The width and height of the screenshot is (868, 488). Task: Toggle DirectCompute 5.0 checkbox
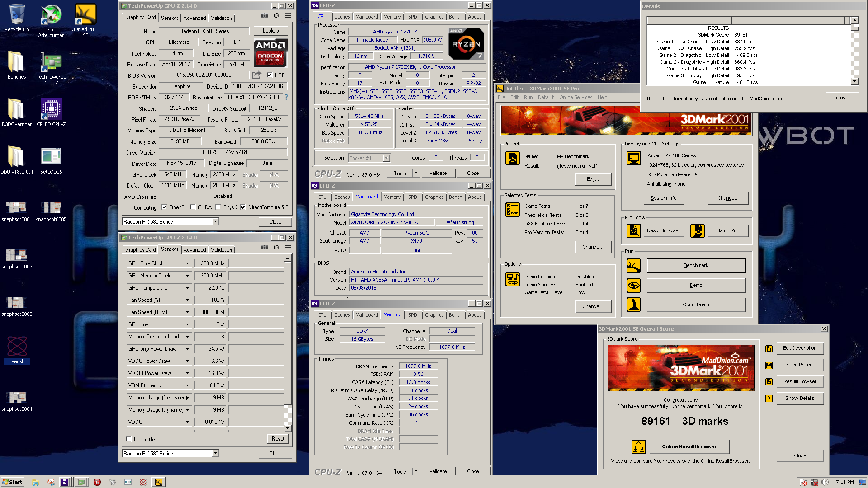pos(243,207)
